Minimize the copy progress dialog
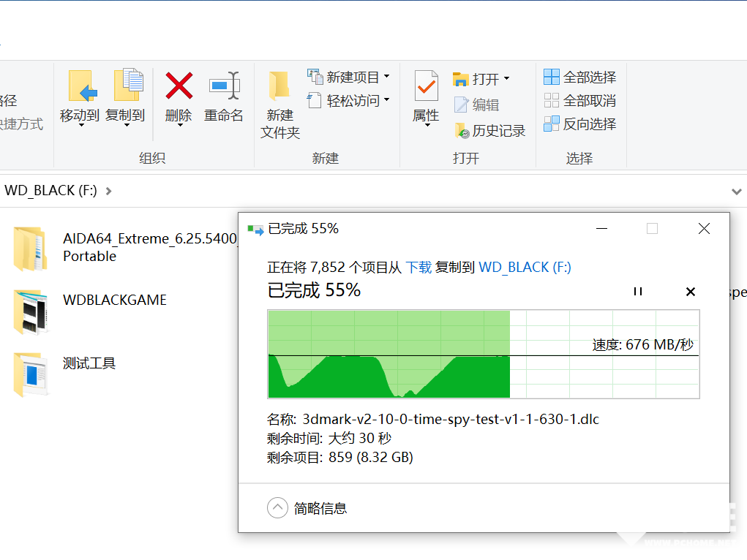The height and width of the screenshot is (560, 747). click(x=601, y=229)
